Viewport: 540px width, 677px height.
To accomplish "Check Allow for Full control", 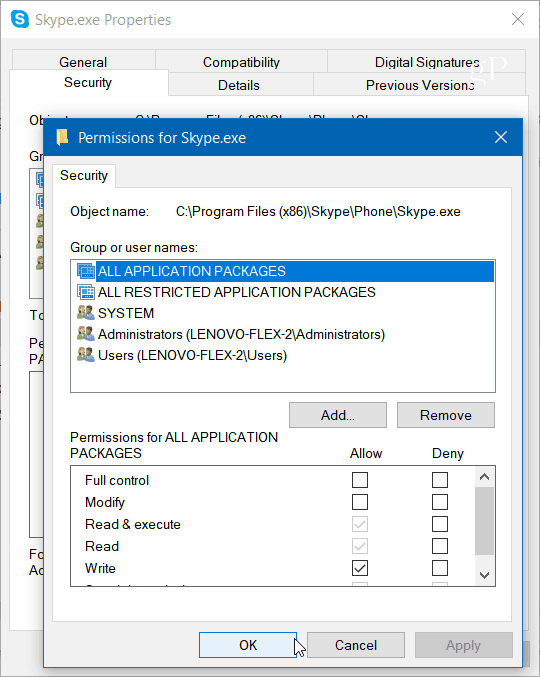I will click(360, 480).
